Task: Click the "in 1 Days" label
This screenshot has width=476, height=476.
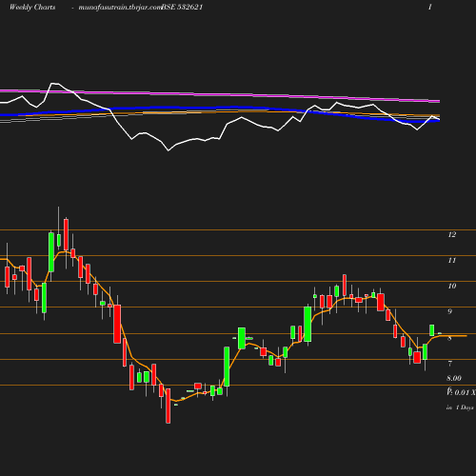Action: coord(460,407)
